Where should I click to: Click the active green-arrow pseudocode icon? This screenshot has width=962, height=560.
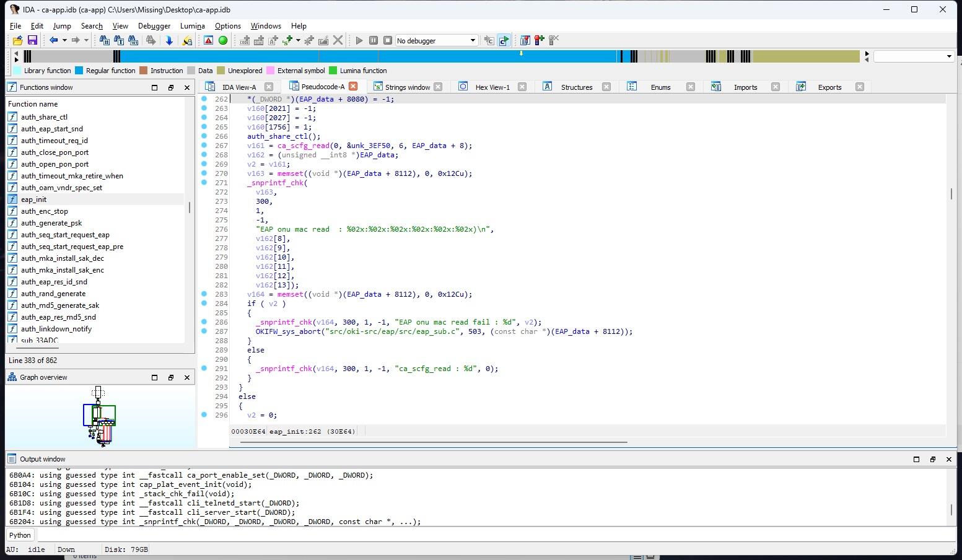[x=504, y=41]
